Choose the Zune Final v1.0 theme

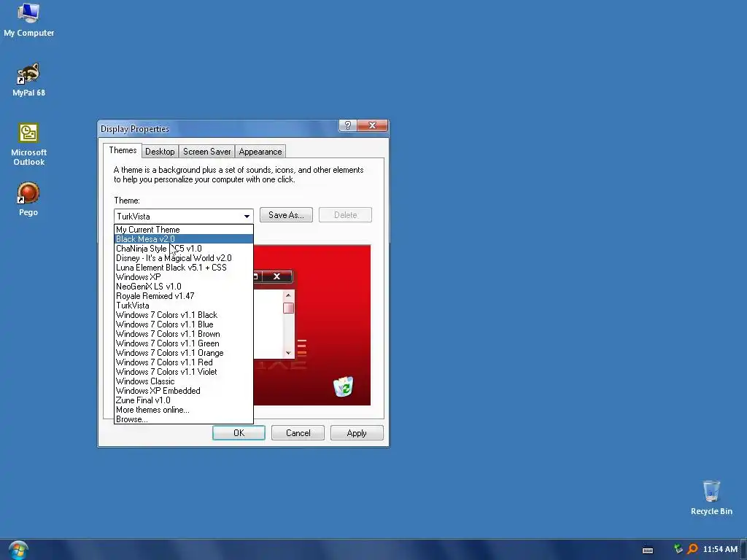(x=184, y=400)
